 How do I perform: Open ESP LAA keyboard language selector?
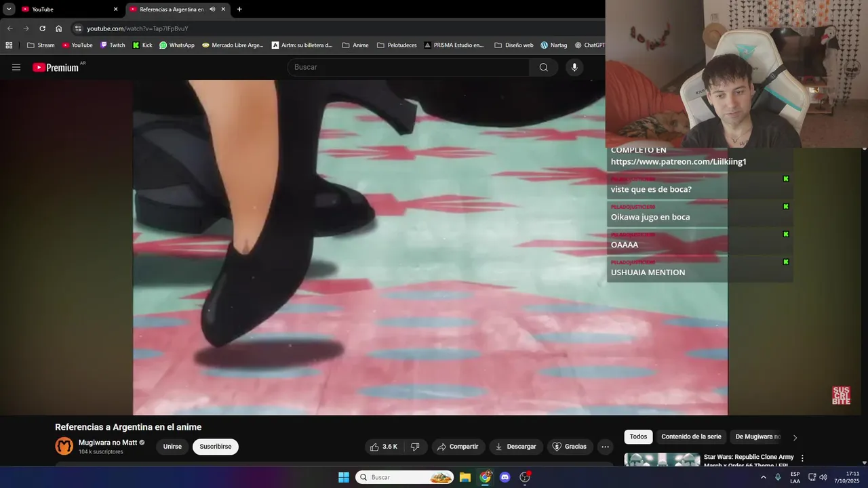click(x=795, y=477)
